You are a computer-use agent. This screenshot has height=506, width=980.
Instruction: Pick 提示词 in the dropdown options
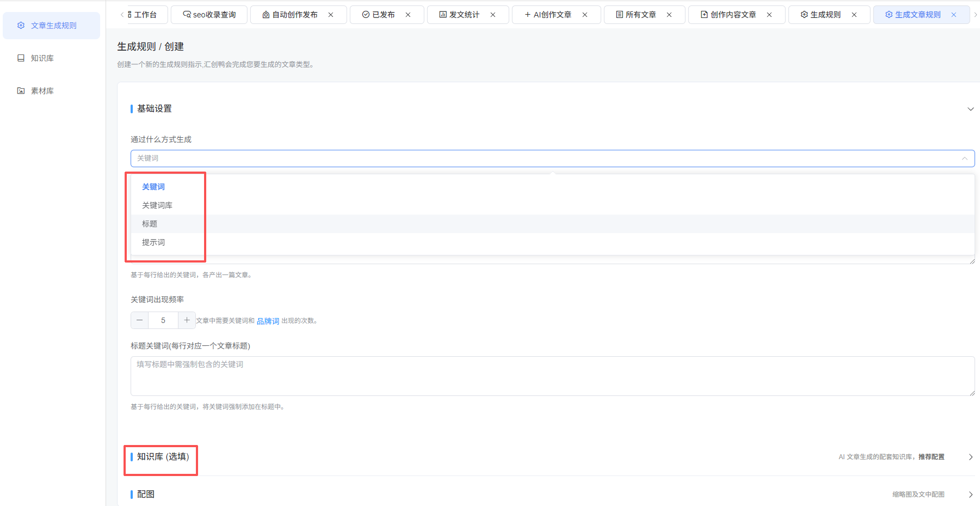(x=153, y=242)
